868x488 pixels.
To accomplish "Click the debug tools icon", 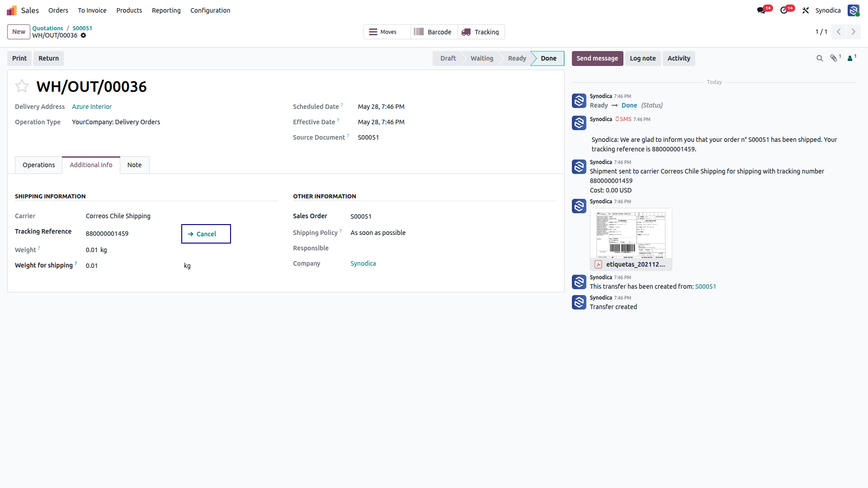I will [806, 10].
